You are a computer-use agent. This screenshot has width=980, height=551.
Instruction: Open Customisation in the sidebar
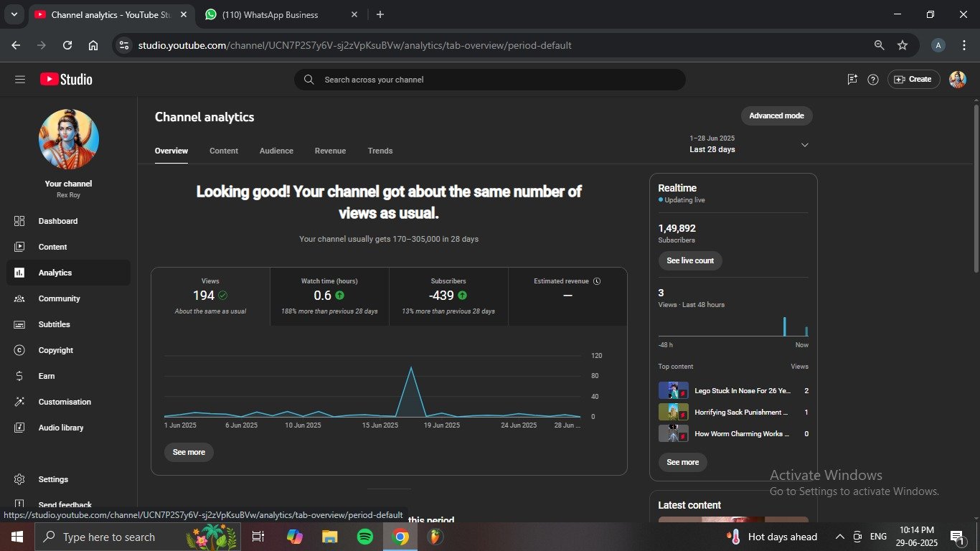[69, 402]
